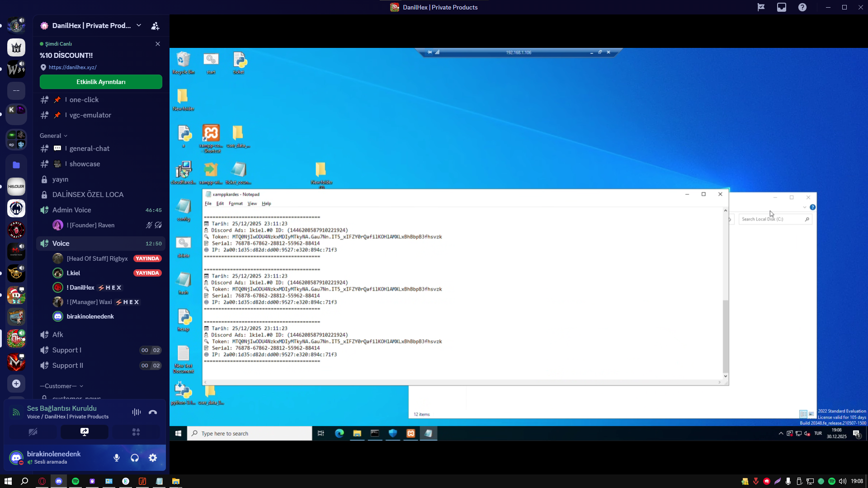868x488 pixels.
Task: Toggle the camera button in voice panel
Action: [x=33, y=432]
